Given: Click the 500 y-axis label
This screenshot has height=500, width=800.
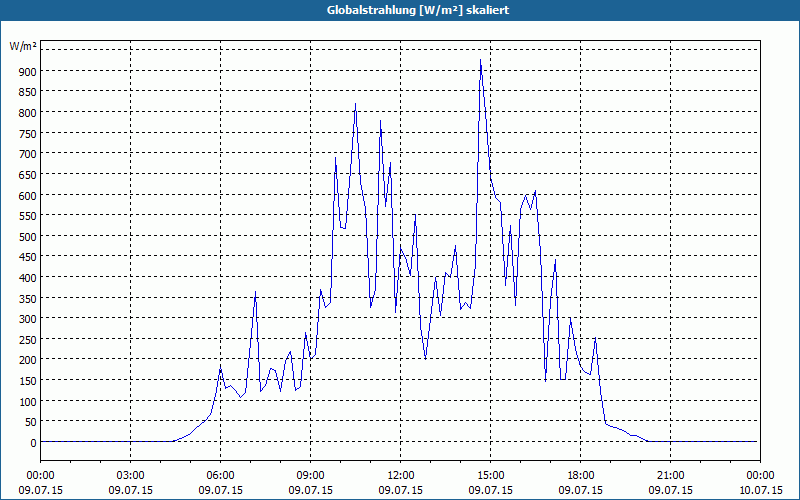Looking at the screenshot, I should point(28,237).
